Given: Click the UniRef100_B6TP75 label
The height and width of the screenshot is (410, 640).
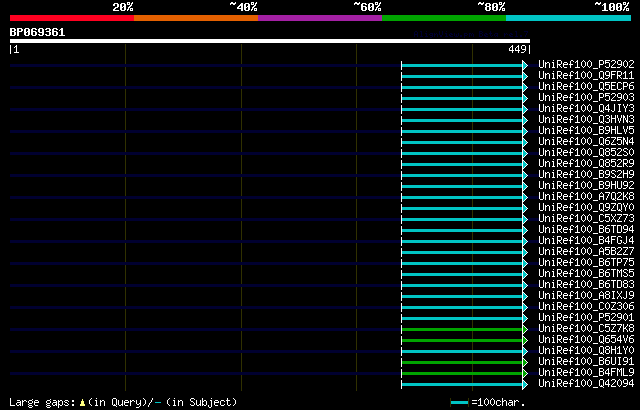Looking at the screenshot, I should click(x=586, y=263).
